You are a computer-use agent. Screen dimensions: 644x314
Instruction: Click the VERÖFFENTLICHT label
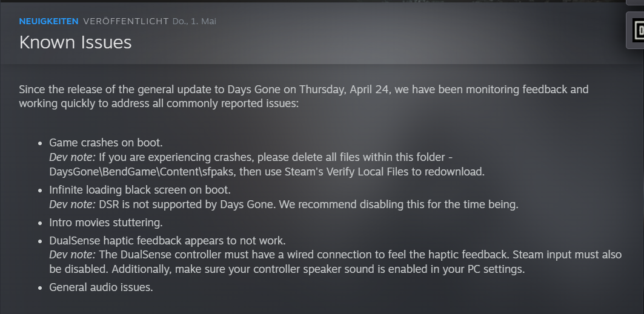125,21
